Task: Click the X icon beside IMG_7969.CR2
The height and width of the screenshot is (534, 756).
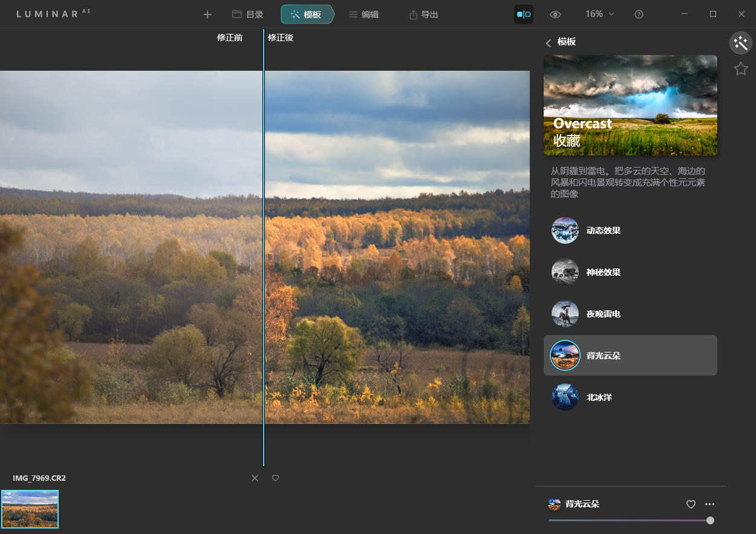Action: [255, 478]
